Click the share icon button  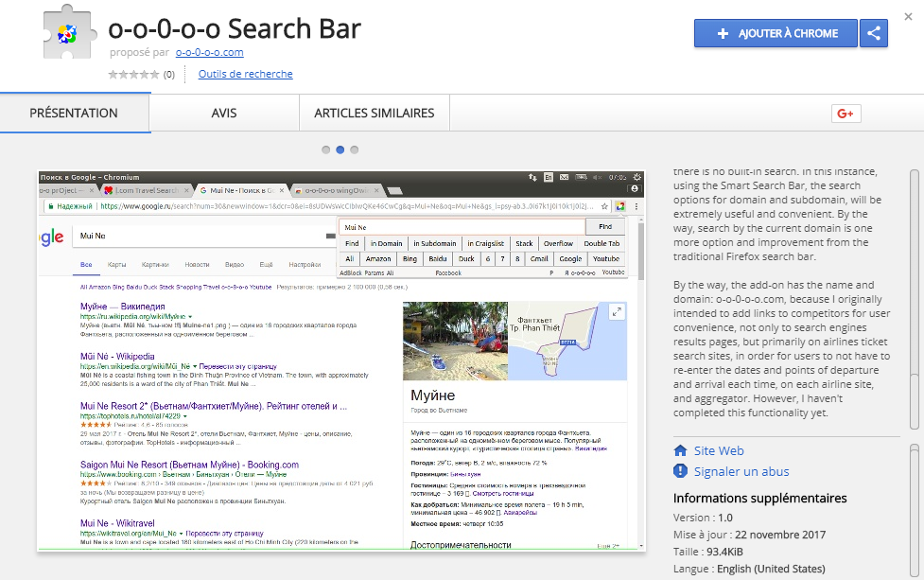873,34
